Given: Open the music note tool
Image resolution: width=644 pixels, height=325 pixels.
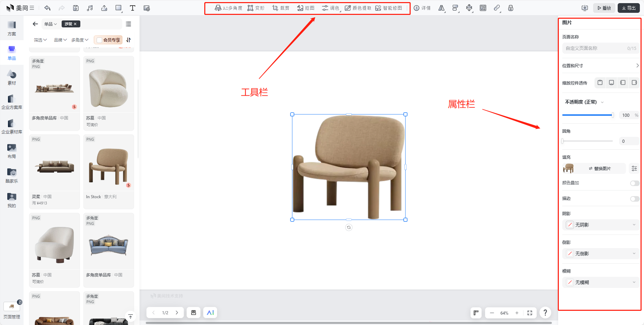Looking at the screenshot, I should (x=90, y=8).
